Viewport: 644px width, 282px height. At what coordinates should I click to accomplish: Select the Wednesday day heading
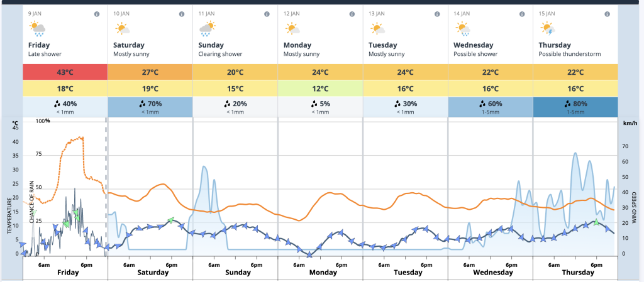click(x=473, y=45)
